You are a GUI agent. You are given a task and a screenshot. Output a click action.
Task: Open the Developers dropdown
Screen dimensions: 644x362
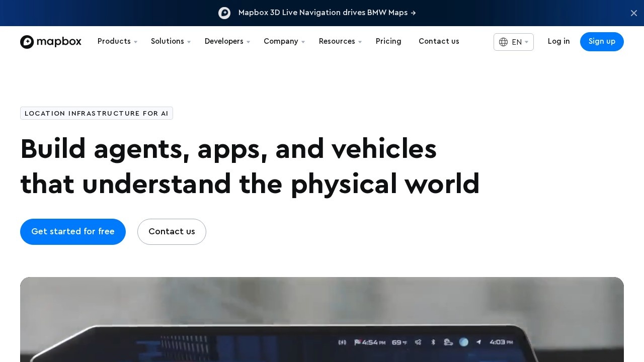(227, 42)
